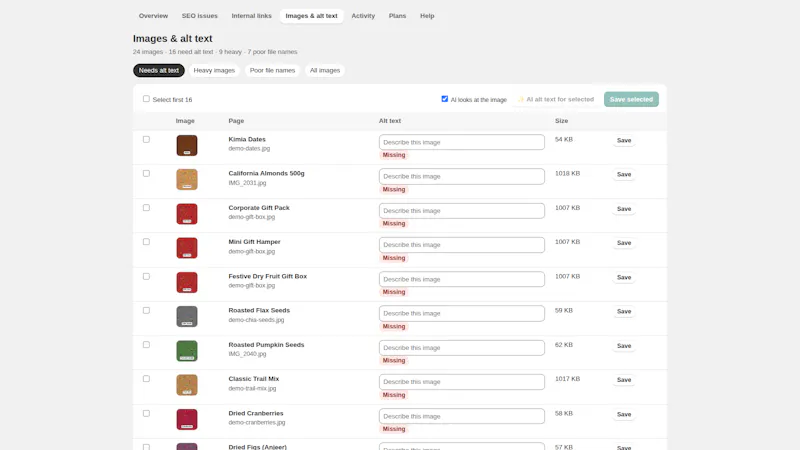This screenshot has width=800, height=450.
Task: Focus the Corporate Gift Pack alt text field
Action: pyautogui.click(x=462, y=211)
